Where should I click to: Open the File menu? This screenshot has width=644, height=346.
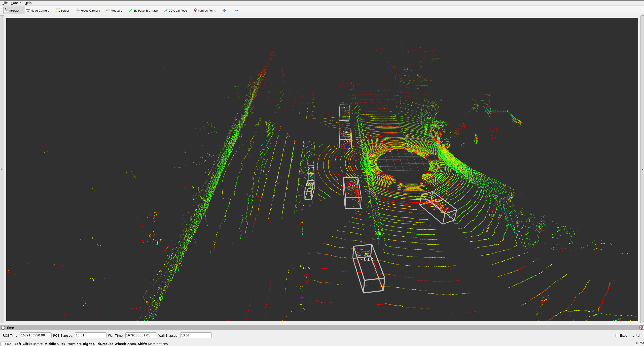coord(5,3)
